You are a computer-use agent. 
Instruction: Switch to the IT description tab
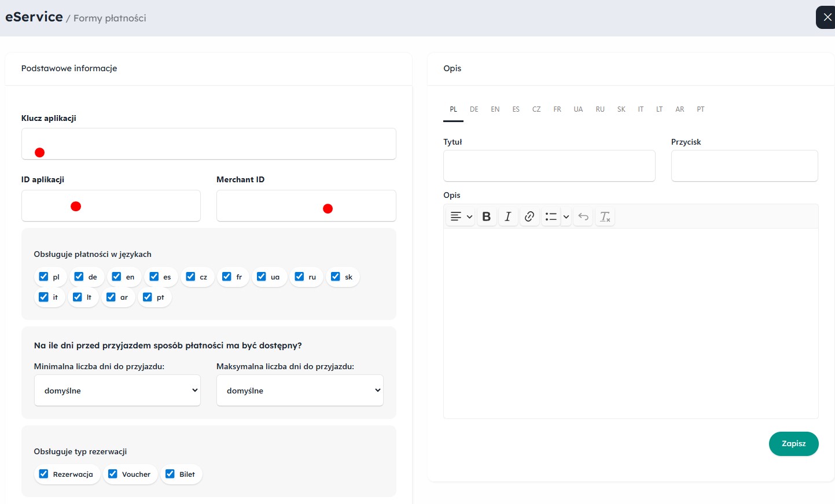pos(641,109)
